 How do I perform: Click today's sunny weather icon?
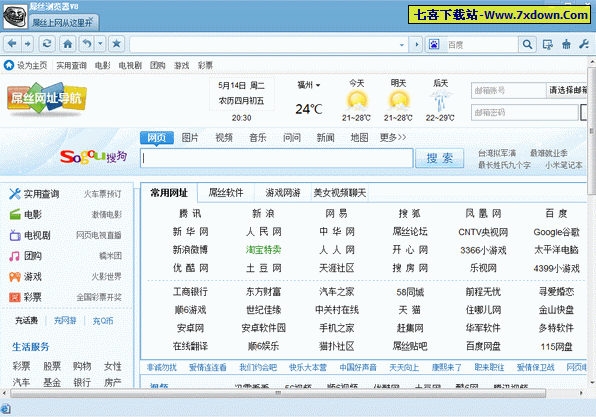click(357, 101)
